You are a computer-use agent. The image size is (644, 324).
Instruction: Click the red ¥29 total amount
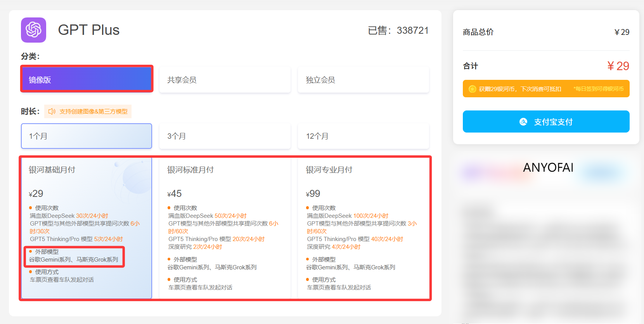[618, 66]
